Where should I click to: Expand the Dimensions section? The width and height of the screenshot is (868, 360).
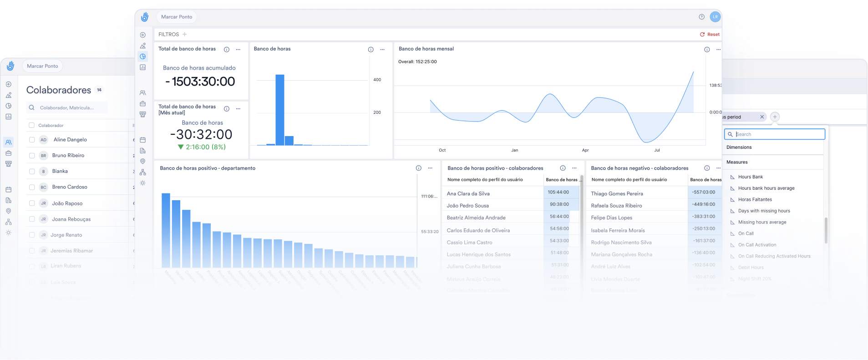[739, 147]
